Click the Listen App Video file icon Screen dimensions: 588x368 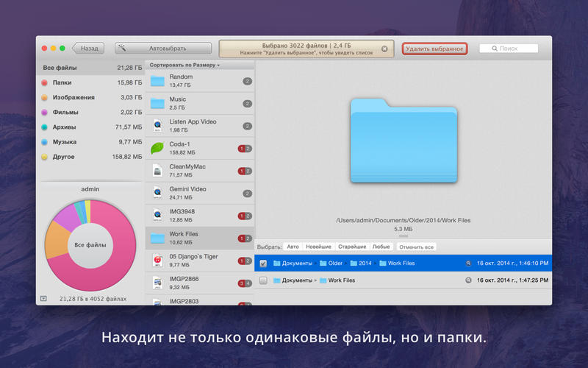157,126
